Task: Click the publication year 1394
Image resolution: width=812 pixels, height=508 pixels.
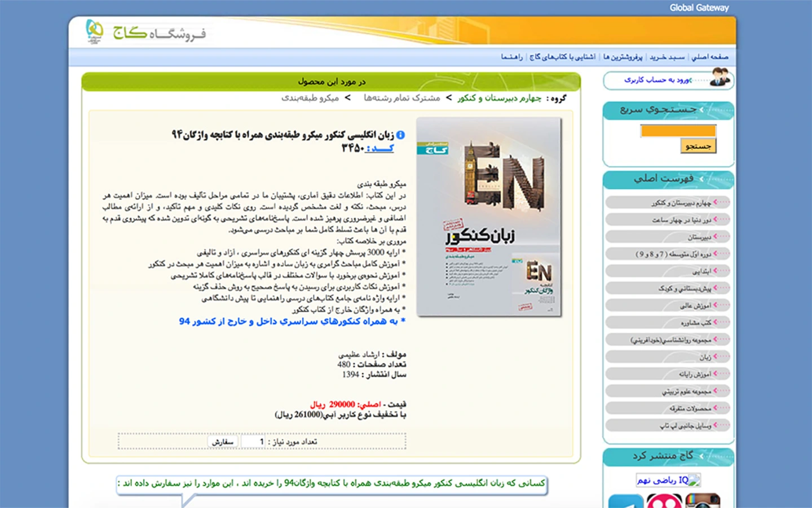Action: (350, 375)
